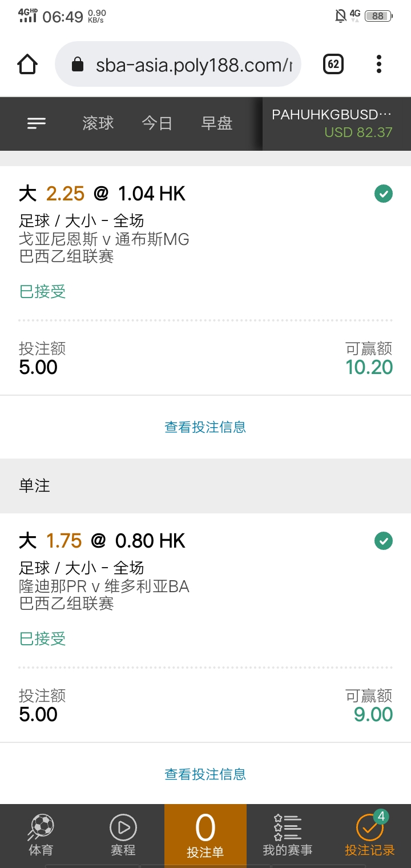Image resolution: width=411 pixels, height=868 pixels.
Task: Open the browser three-dot overflow menu
Action: point(378,65)
